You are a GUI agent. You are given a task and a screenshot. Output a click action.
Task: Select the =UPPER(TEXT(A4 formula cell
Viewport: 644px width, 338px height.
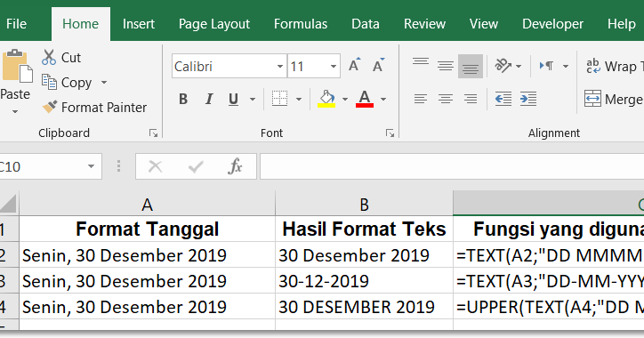tap(549, 307)
